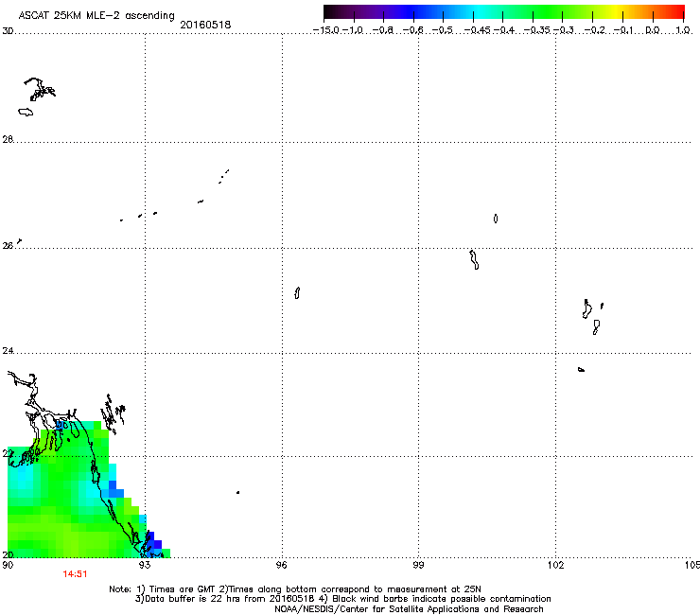
Task: Select the 0.0 color scale value
Action: click(653, 30)
